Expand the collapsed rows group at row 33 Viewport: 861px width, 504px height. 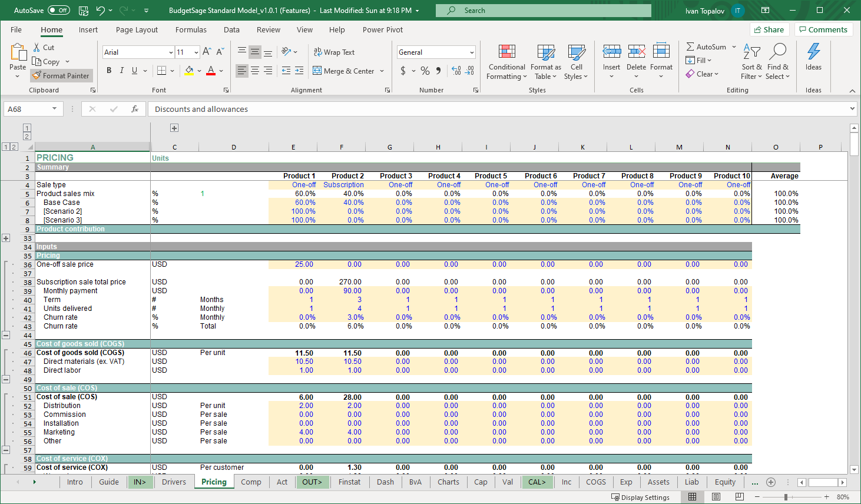pyautogui.click(x=6, y=238)
